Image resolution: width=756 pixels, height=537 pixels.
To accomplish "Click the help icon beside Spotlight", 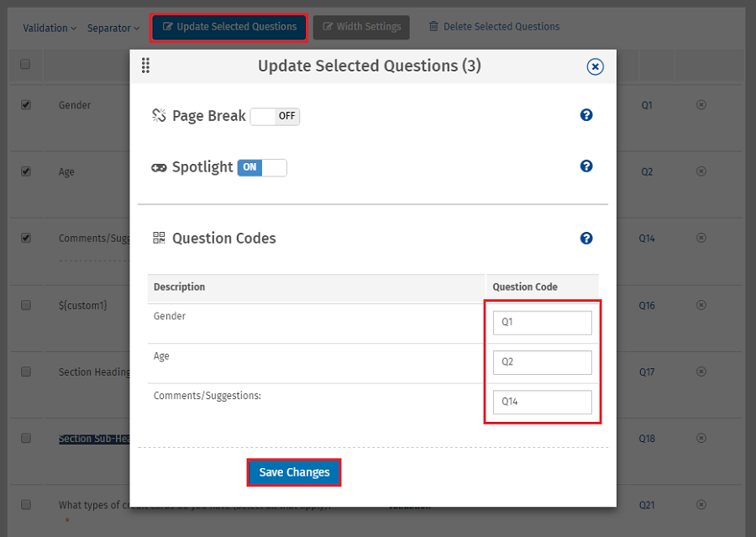I will [x=586, y=166].
